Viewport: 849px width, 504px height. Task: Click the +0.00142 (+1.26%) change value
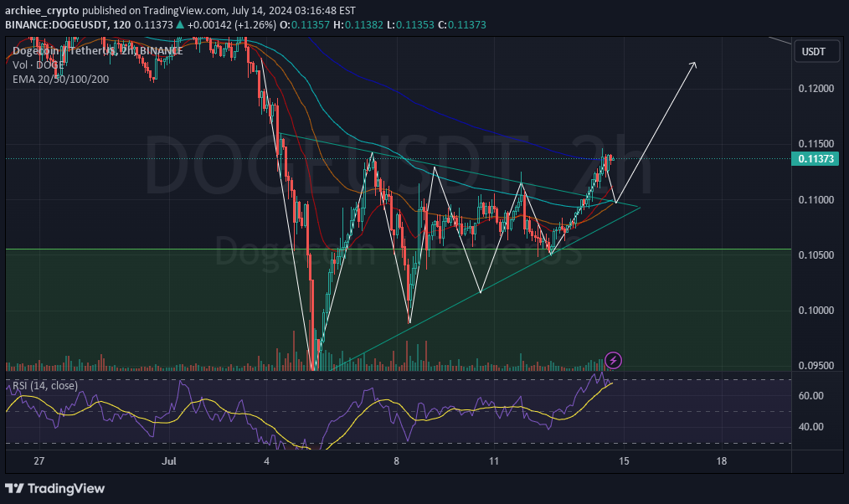tap(232, 25)
